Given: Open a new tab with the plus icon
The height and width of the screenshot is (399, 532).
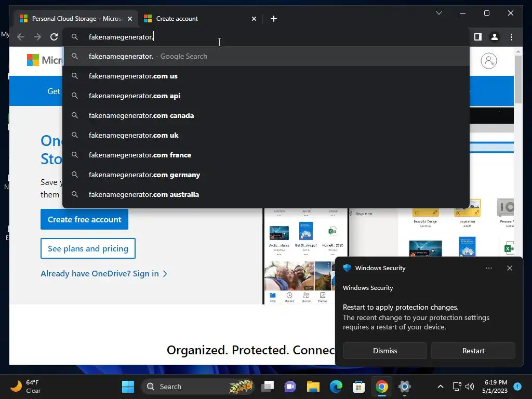Looking at the screenshot, I should [274, 19].
